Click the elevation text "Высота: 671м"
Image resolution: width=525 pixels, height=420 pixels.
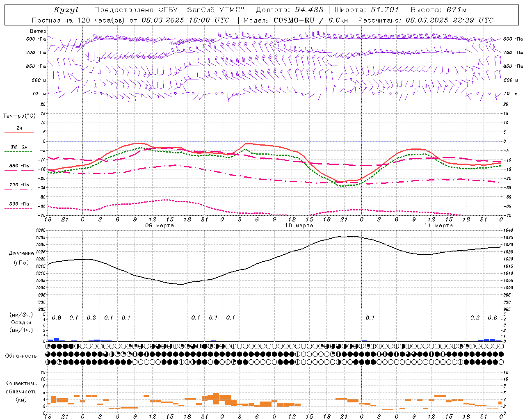coord(438,10)
